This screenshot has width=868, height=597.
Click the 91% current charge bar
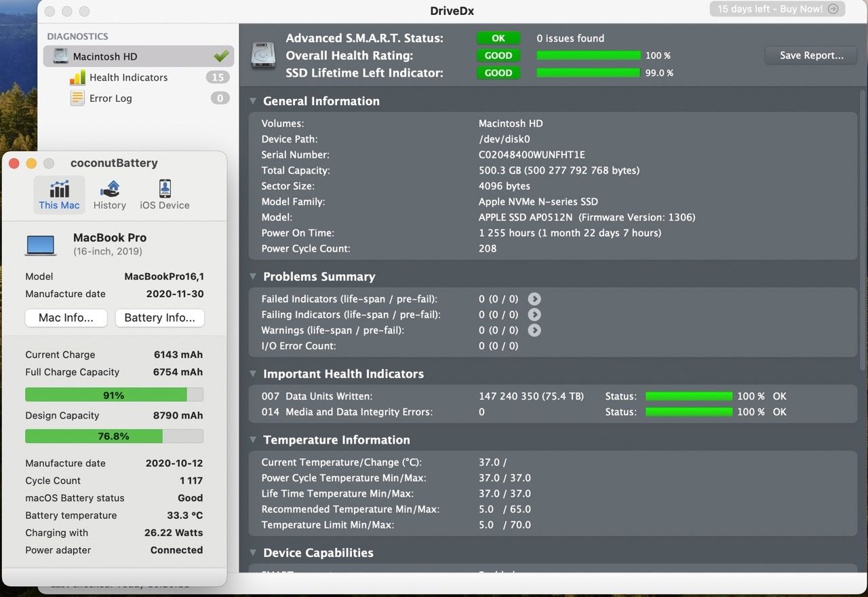tap(114, 395)
